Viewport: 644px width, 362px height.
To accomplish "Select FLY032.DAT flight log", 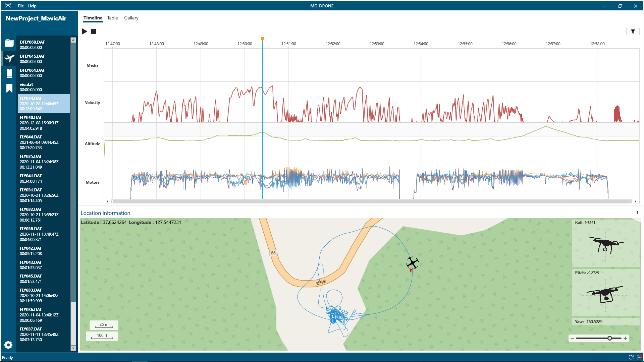I will [44, 215].
